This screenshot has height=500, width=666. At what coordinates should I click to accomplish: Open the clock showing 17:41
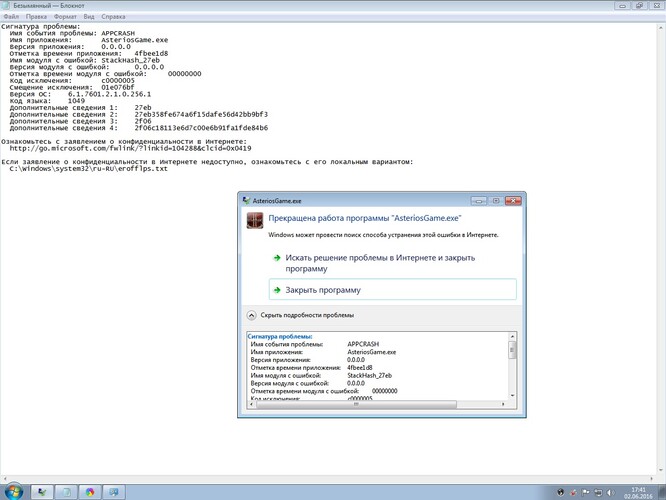638,493
